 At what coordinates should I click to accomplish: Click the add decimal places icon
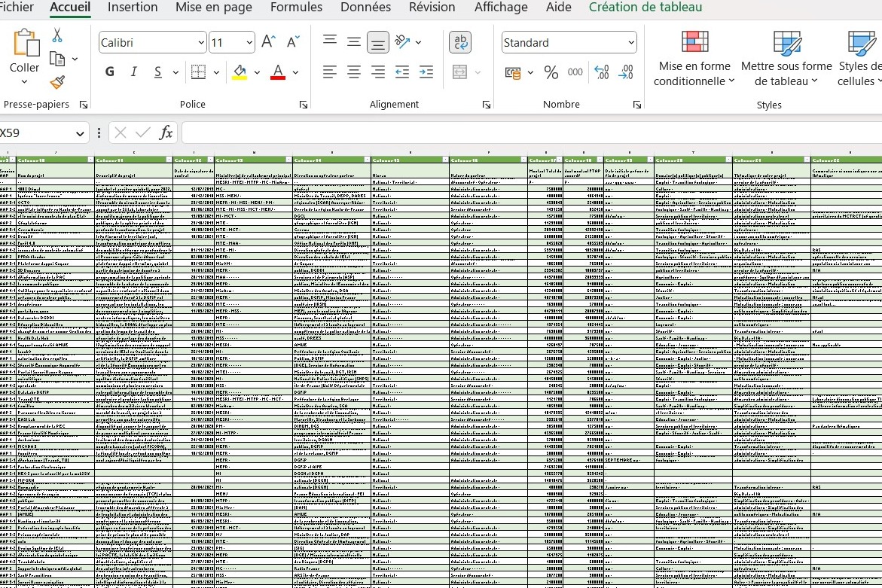click(602, 72)
